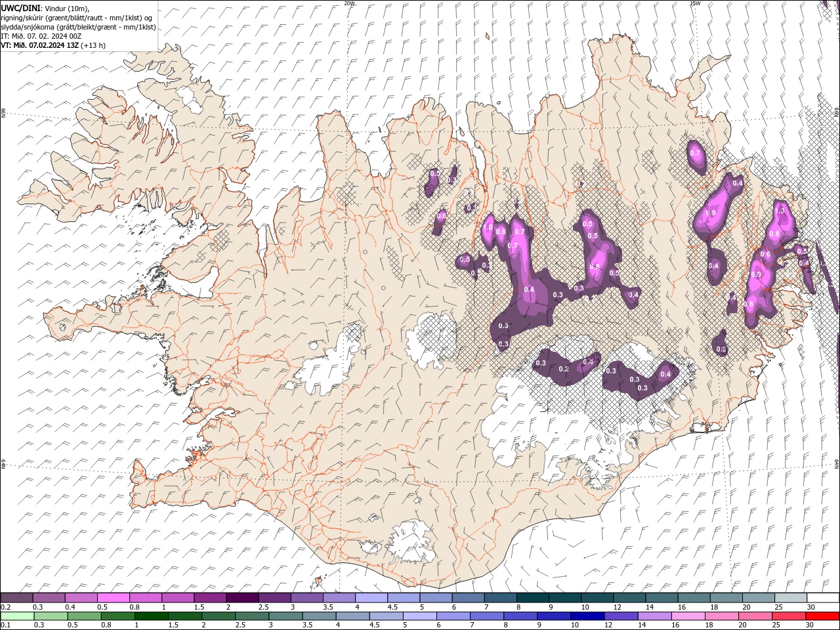Click the '1.3' precipitation value in the east

[780, 211]
